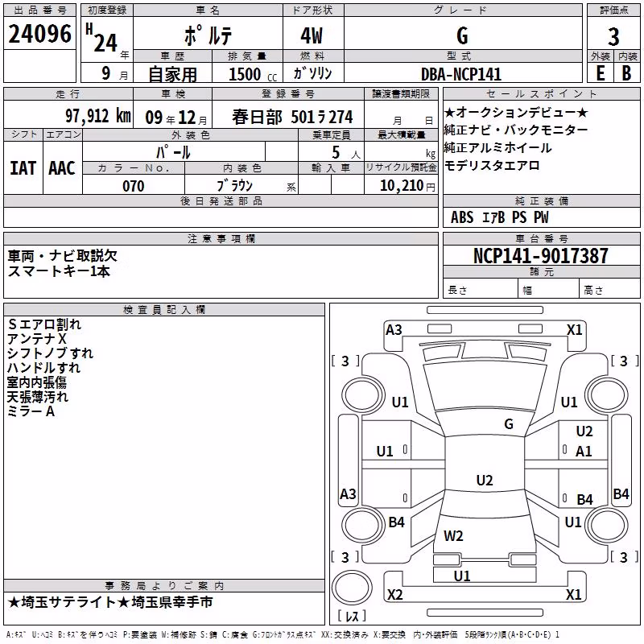The image size is (644, 644).
Task: Click the 初度登録 header
Action: (107, 10)
